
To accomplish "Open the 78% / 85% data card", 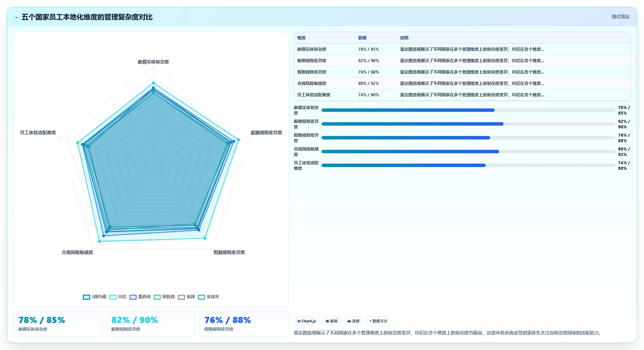I will [58, 323].
